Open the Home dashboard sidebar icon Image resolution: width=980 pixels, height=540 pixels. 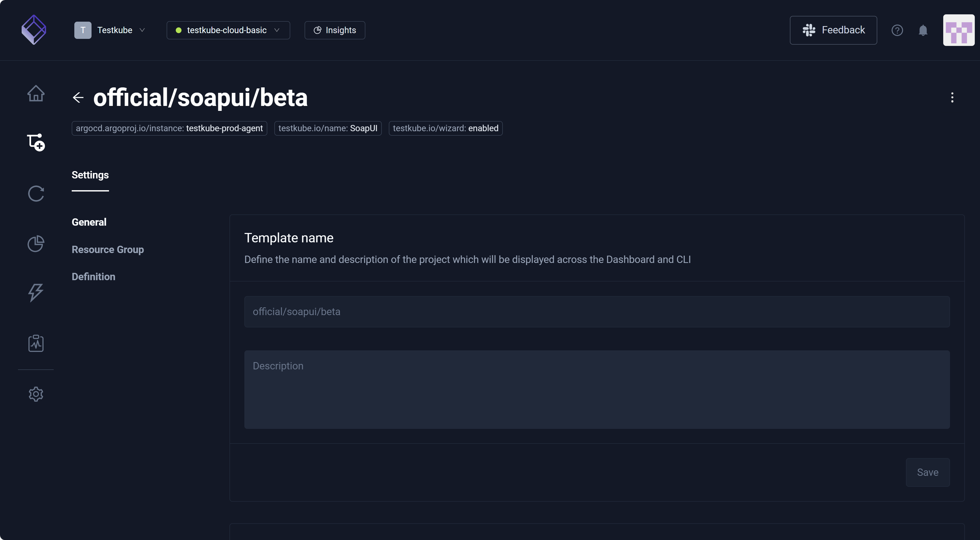click(36, 93)
